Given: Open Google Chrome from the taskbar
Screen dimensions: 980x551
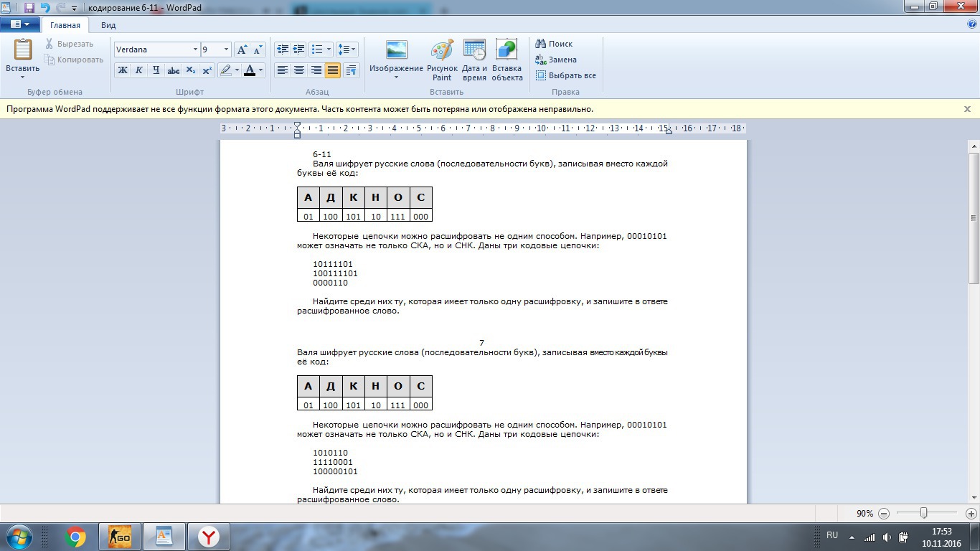Looking at the screenshot, I should click(75, 537).
